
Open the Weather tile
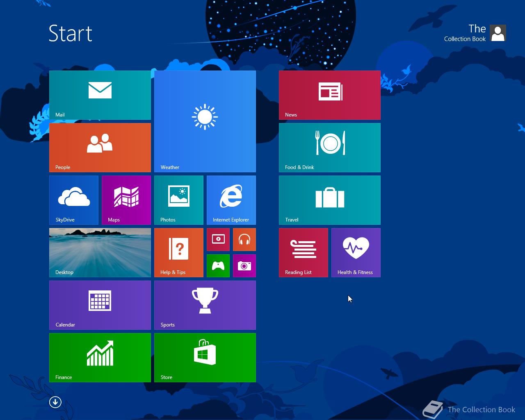(x=205, y=121)
